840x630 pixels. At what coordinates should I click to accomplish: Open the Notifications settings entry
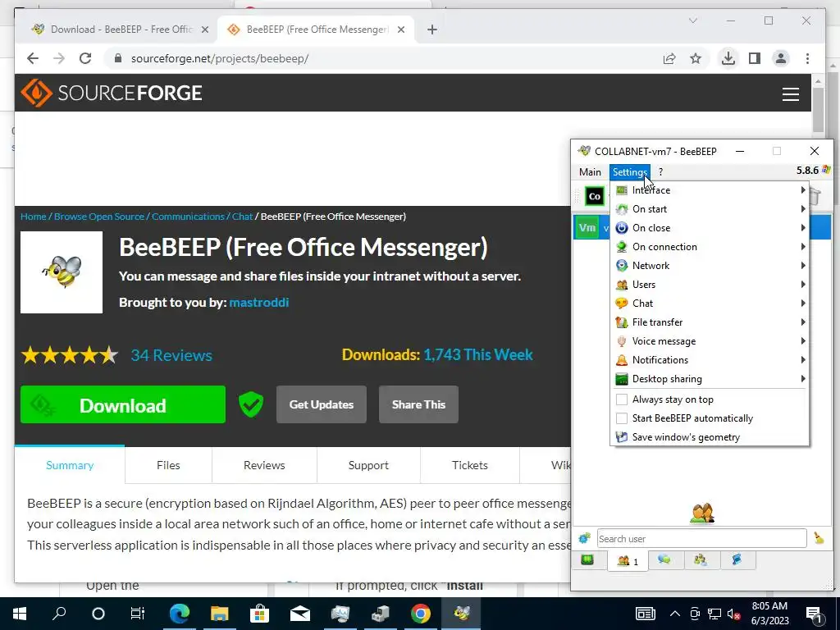pos(710,360)
